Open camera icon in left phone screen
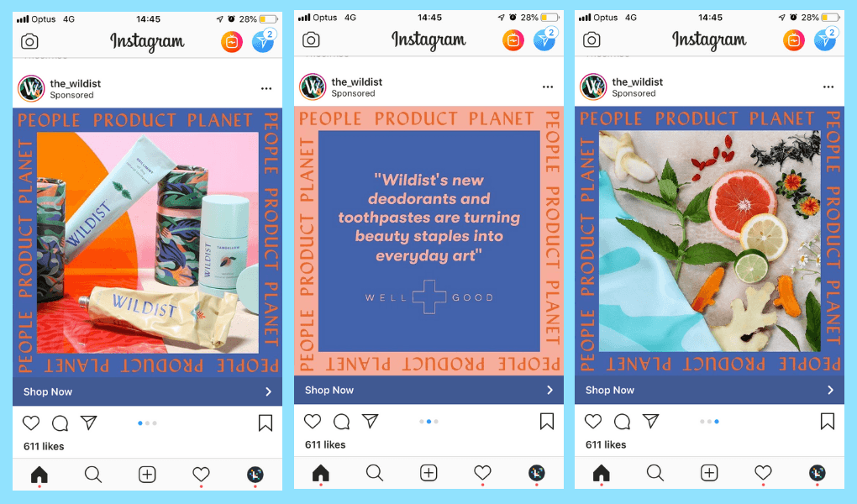Viewport: 857px width, 504px height. click(29, 41)
